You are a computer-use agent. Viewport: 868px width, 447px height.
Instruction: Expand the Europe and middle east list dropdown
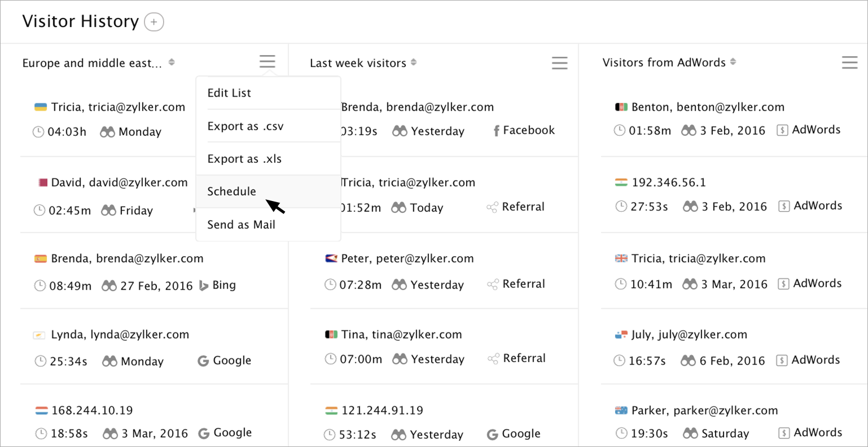coord(171,62)
